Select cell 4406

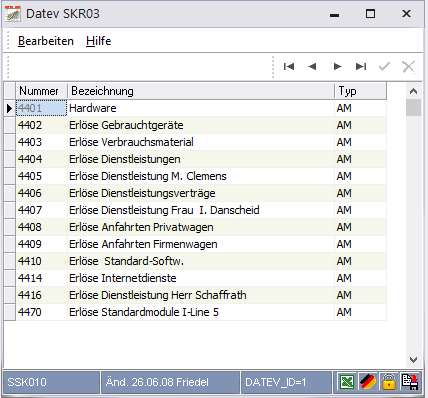point(42,193)
